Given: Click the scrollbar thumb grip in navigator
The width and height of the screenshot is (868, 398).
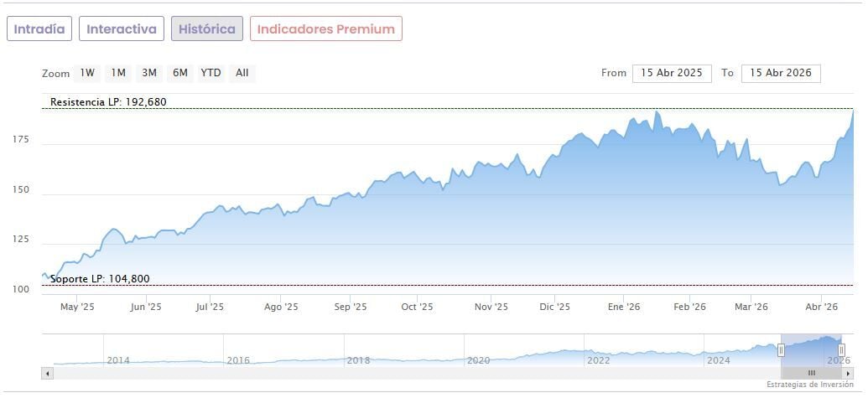Looking at the screenshot, I should click(x=811, y=373).
